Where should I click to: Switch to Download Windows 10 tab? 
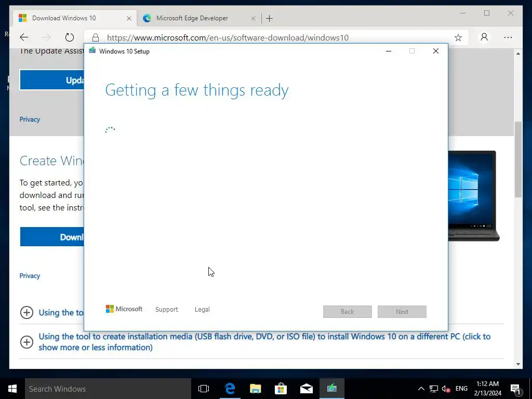click(75, 18)
